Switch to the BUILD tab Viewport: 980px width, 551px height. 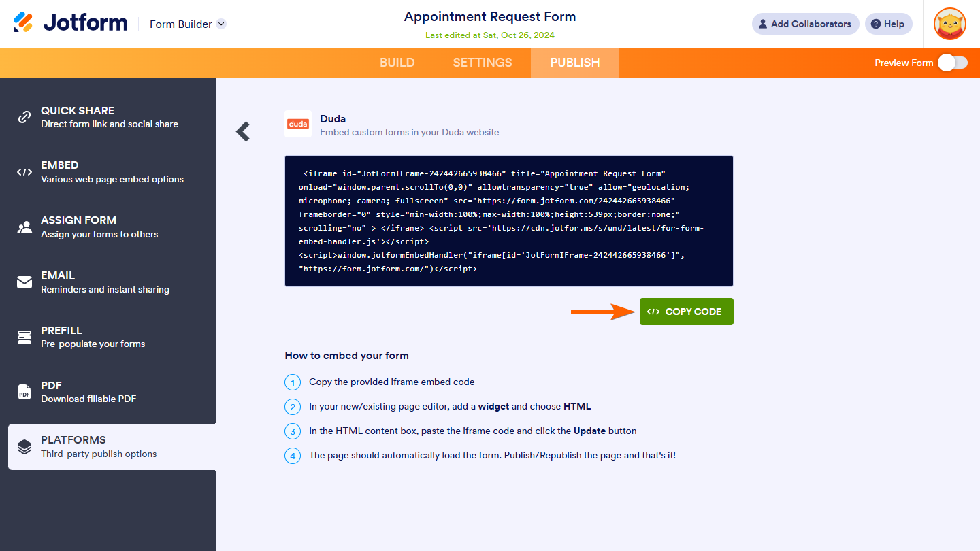pyautogui.click(x=397, y=63)
